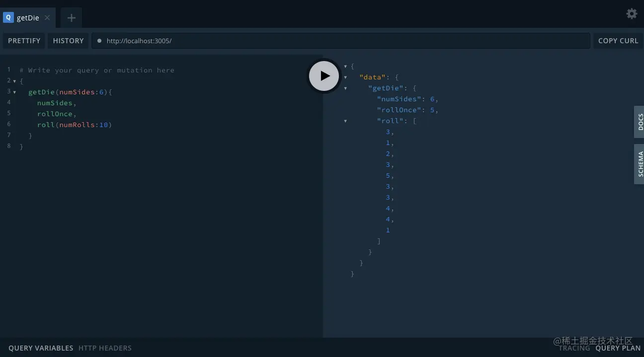The height and width of the screenshot is (357, 644).
Task: Collapse the "roll" response array
Action: (345, 121)
